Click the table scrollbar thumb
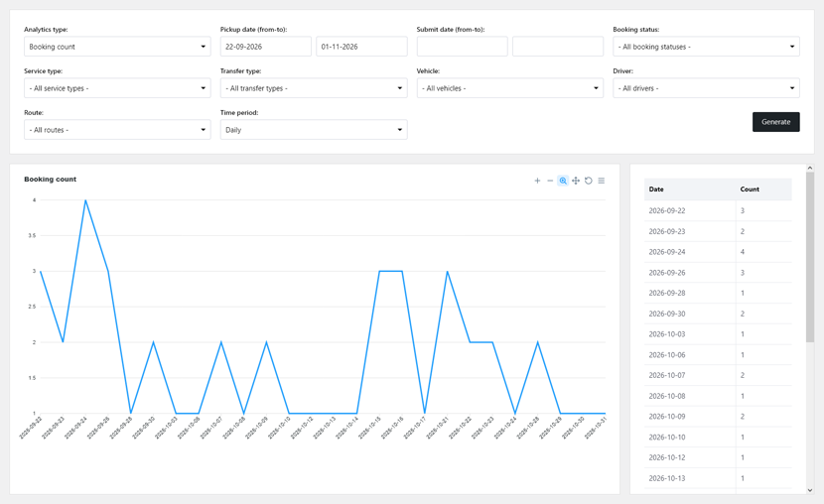Screen dimensions: 824x504 [x=810, y=257]
